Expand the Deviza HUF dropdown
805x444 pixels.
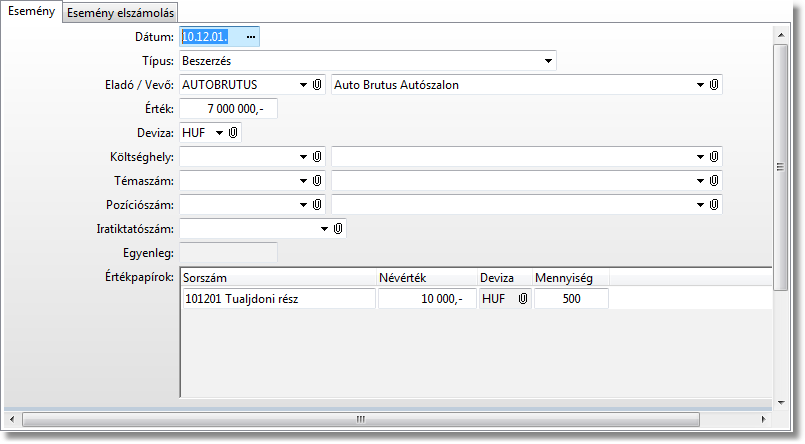[219, 133]
